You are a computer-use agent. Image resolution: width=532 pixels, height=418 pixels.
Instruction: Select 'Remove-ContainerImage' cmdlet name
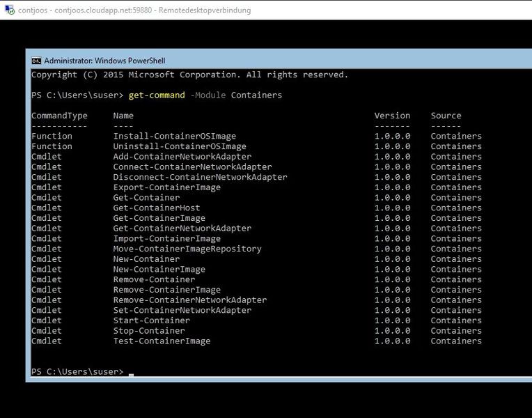167,290
